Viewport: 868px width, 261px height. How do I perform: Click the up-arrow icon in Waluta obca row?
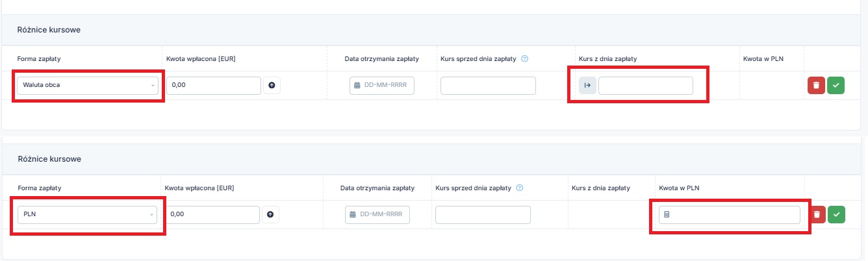(272, 85)
